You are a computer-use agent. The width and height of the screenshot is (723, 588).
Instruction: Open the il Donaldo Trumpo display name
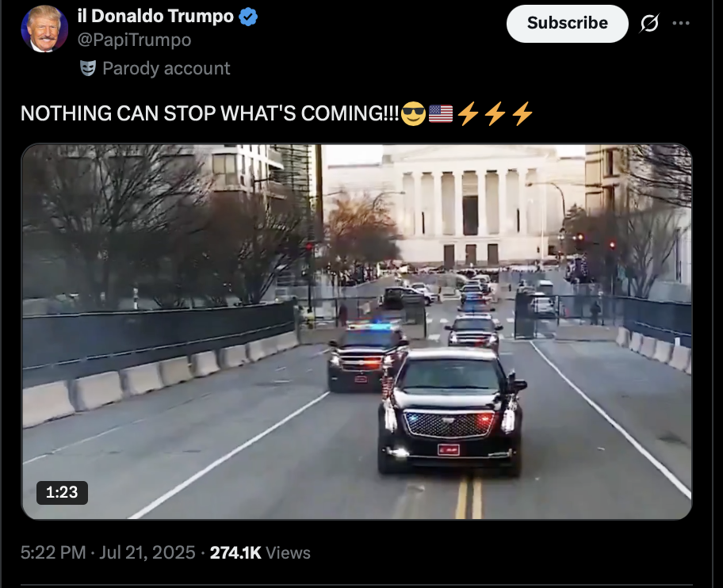point(155,16)
